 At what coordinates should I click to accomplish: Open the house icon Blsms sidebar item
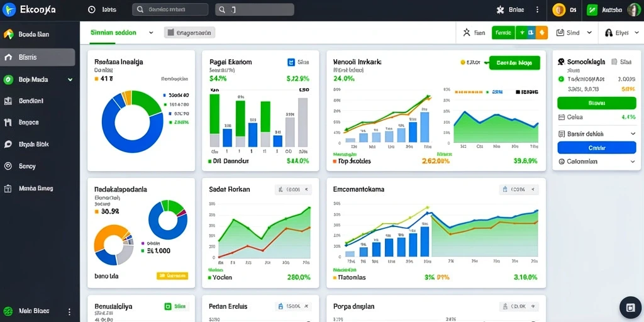38,57
